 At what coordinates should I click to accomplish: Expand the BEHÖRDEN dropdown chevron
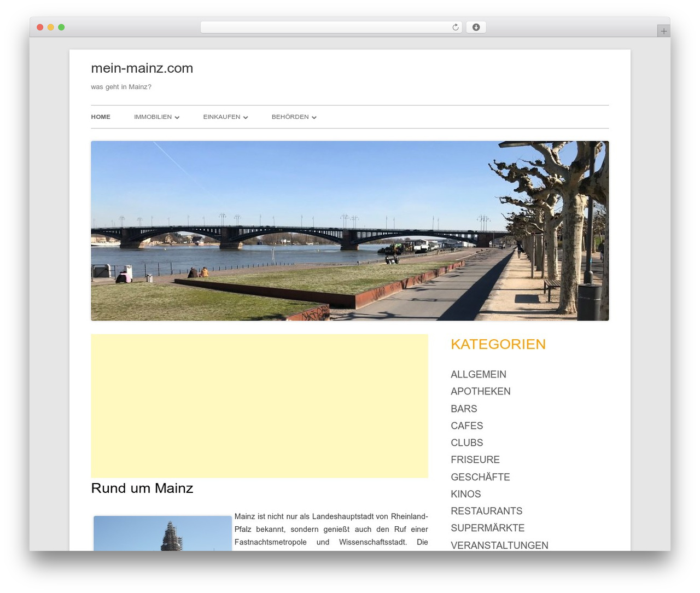pyautogui.click(x=314, y=118)
